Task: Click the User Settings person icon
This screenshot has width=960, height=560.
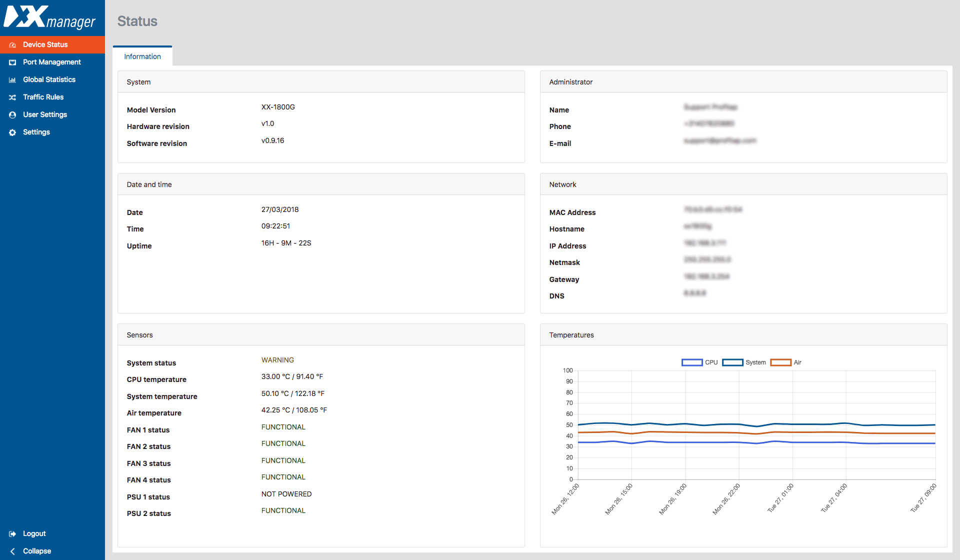Action: (12, 115)
